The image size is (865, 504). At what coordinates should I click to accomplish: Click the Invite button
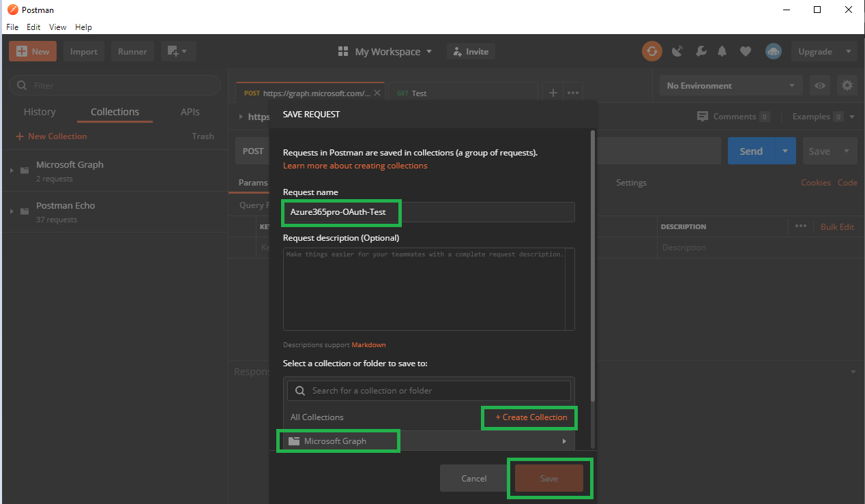point(471,51)
